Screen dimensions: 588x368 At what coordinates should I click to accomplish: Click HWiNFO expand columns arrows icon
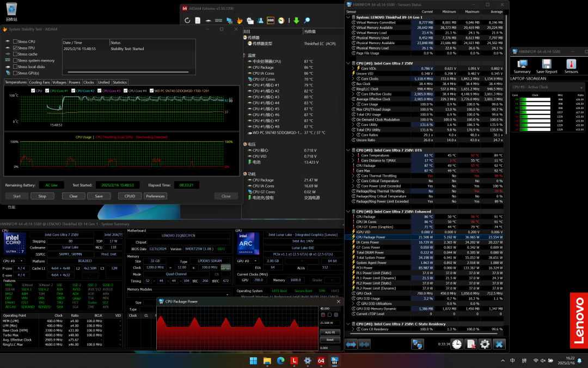tap(351, 344)
